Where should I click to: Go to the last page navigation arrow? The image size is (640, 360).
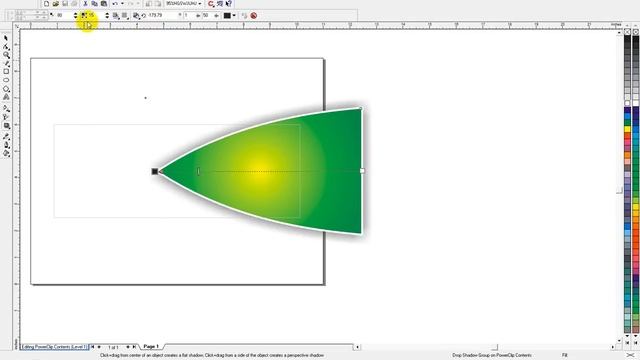tap(134, 347)
